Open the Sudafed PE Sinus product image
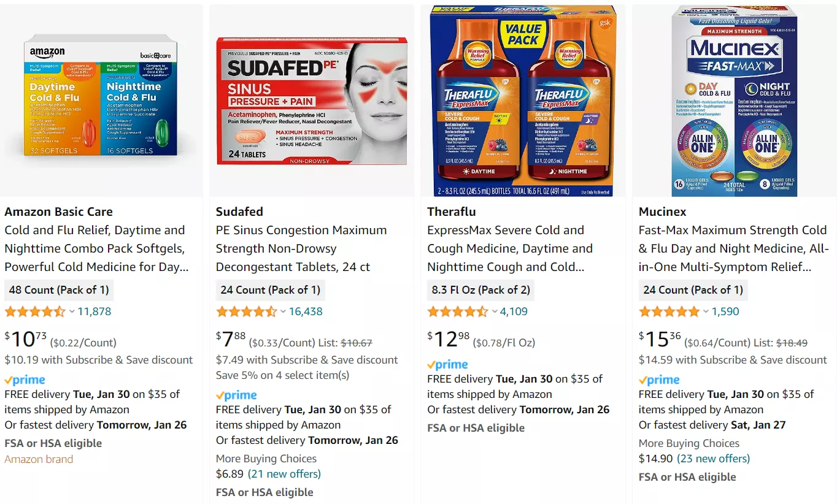Viewport: 837px width, 504px height. coord(312,101)
